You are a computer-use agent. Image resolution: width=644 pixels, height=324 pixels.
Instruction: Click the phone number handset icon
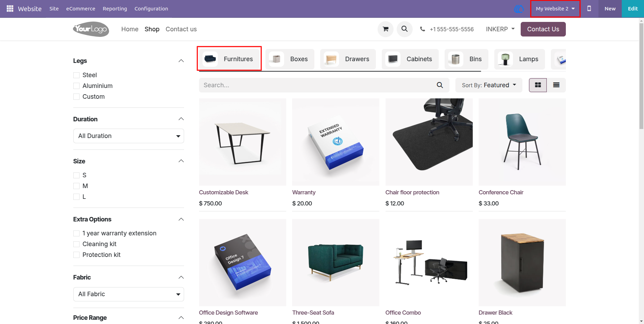(x=422, y=29)
